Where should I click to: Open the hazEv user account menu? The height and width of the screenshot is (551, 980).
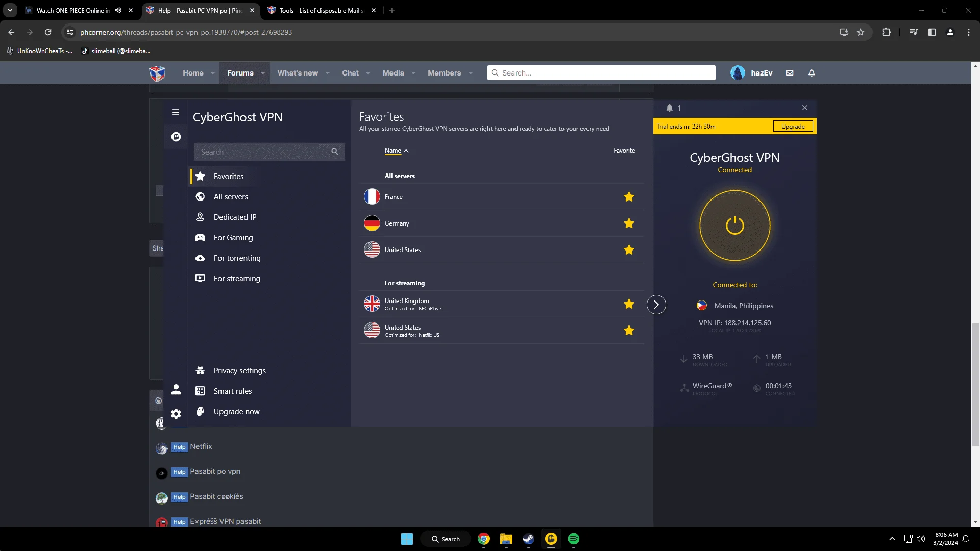pyautogui.click(x=751, y=73)
